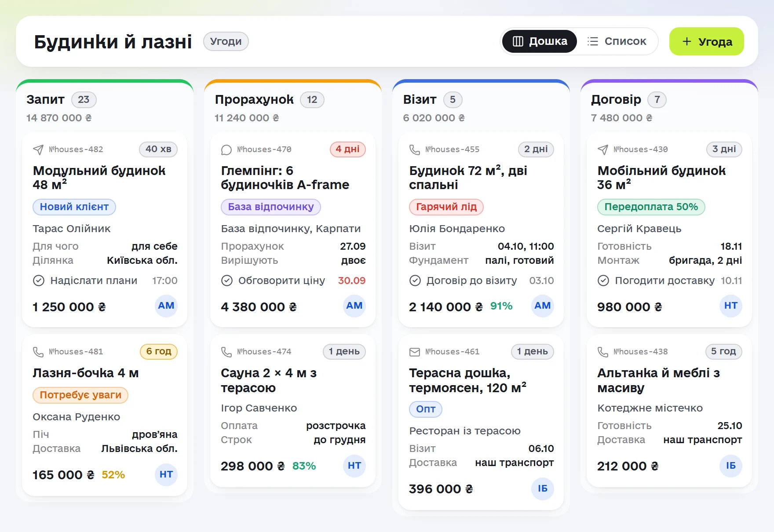Open deal title Альтанка й меблі з масиву
774x532 pixels.
coord(658,380)
